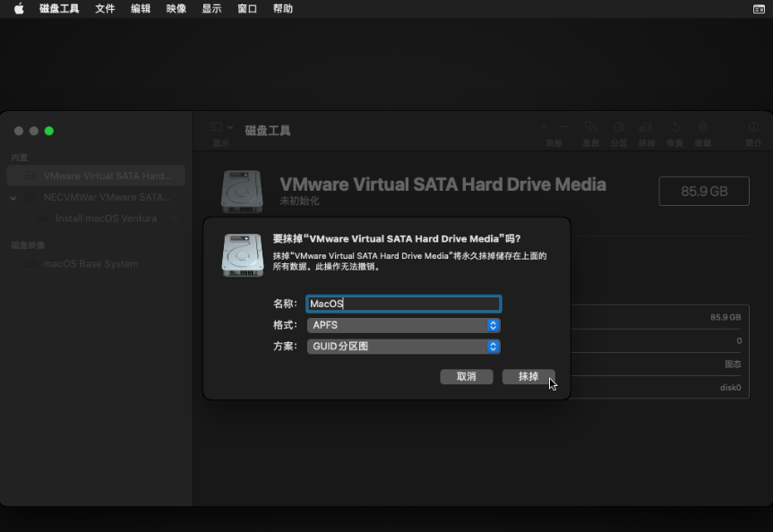Viewport: 773px width, 532px height.
Task: Click the First Aid (急救) toolbar icon
Action: (590, 128)
